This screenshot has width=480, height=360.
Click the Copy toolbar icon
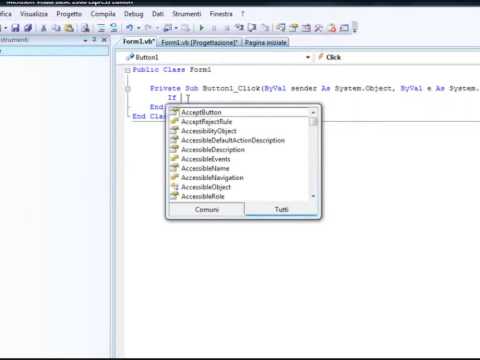pyautogui.click(x=56, y=28)
